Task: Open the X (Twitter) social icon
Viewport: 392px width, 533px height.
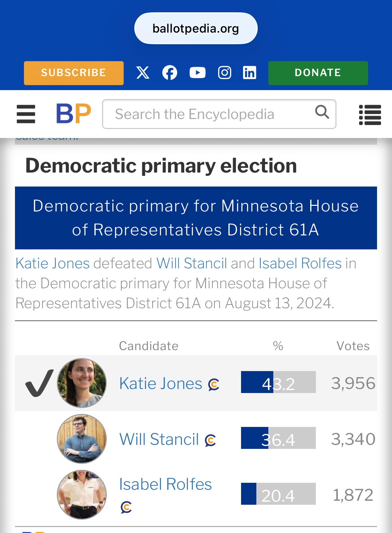Action: point(143,72)
